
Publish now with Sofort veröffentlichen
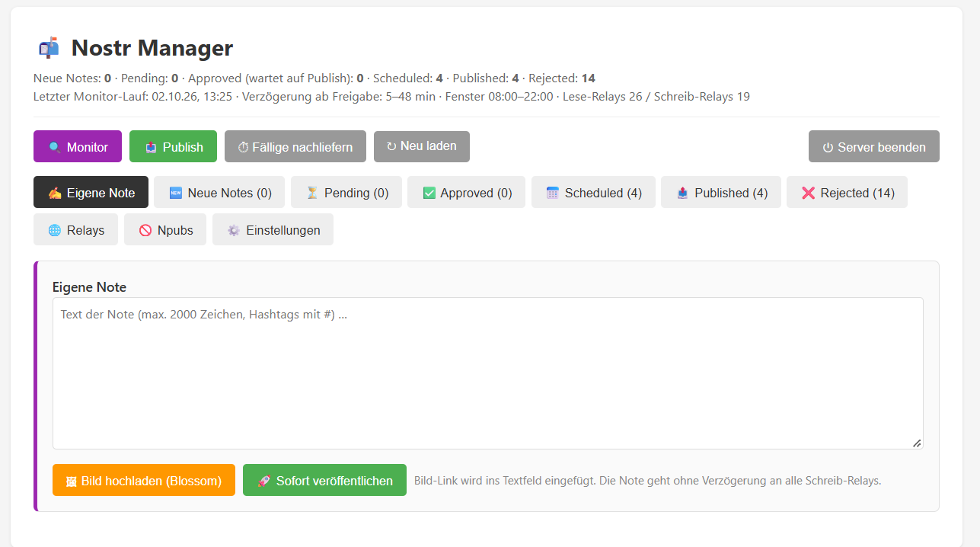(324, 480)
